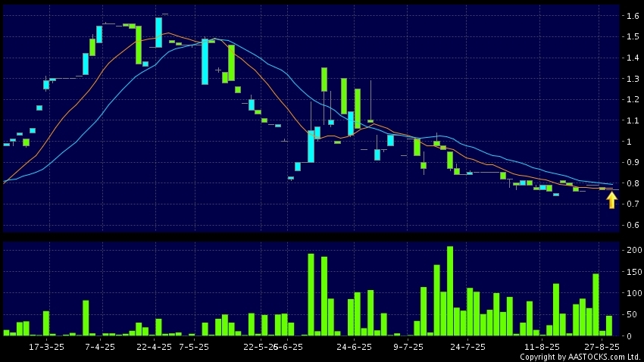644x362 pixels.
Task: Click the 200 volume axis label
Action: point(635,251)
